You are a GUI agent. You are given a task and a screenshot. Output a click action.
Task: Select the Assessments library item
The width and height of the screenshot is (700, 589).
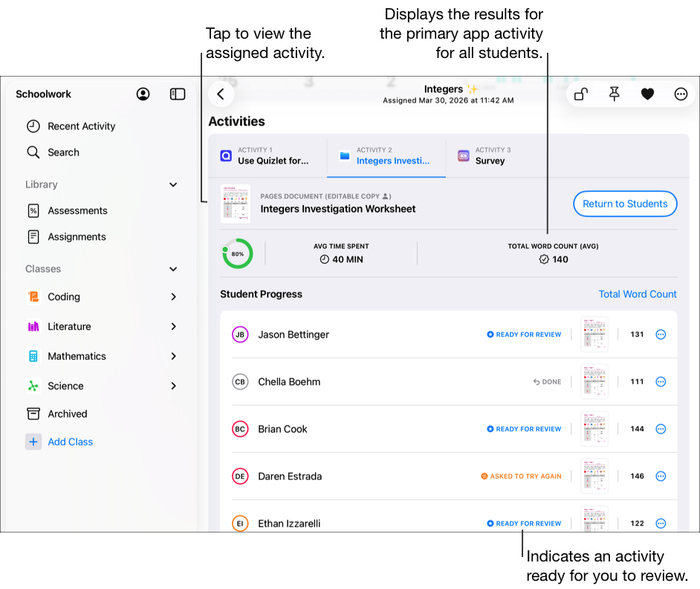pyautogui.click(x=77, y=210)
